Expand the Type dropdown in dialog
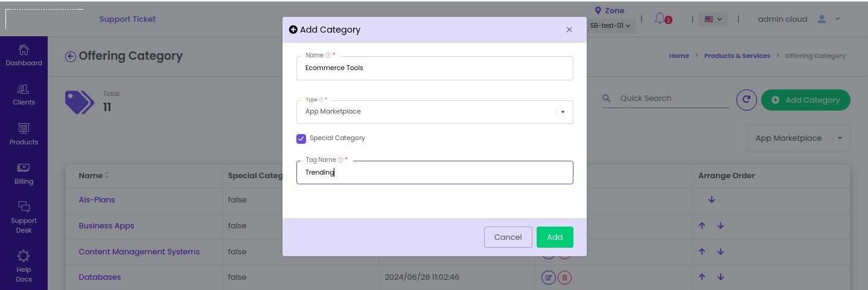 (x=435, y=112)
